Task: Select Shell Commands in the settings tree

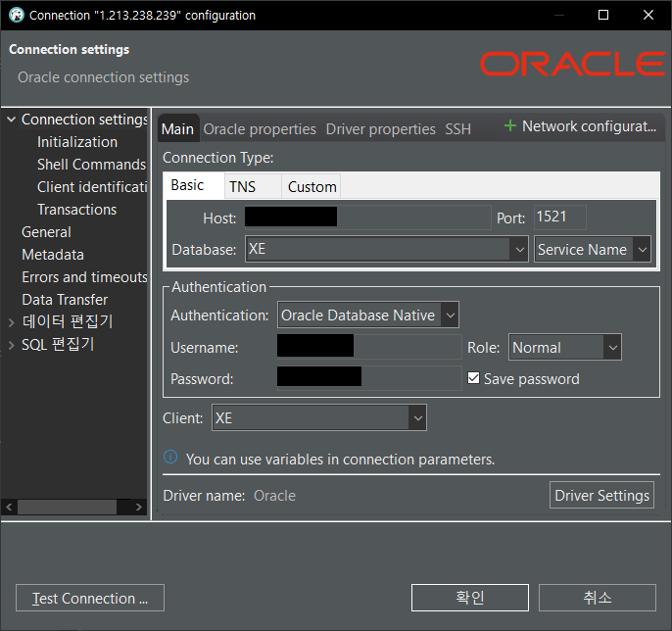Action: (91, 165)
